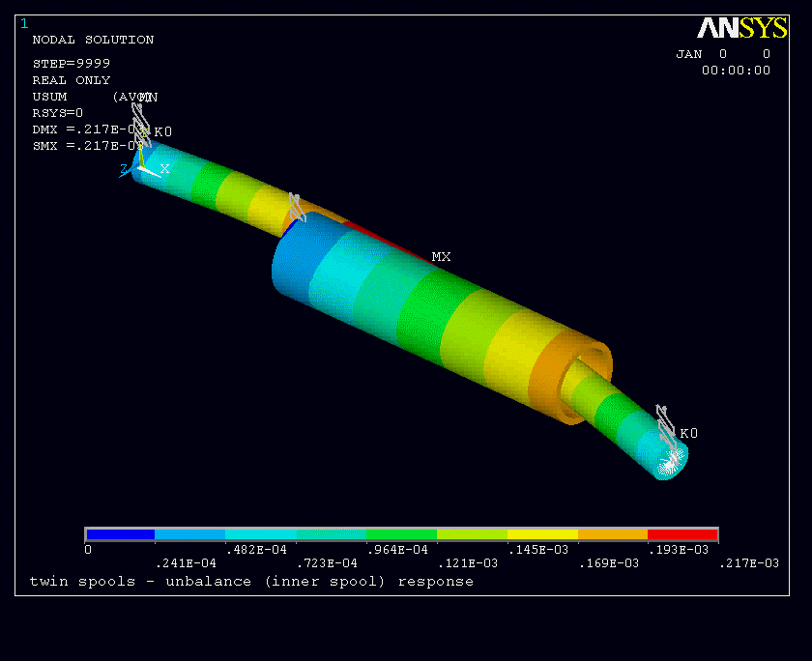The width and height of the screenshot is (812, 661).
Task: Click the ANSYS logo
Action: [742, 28]
